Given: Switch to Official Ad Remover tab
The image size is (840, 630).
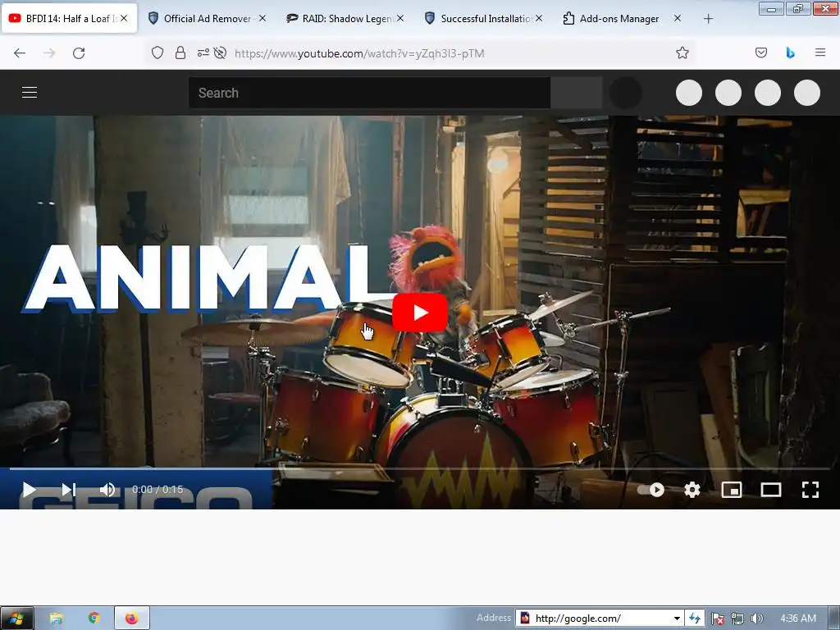Looking at the screenshot, I should [x=207, y=18].
